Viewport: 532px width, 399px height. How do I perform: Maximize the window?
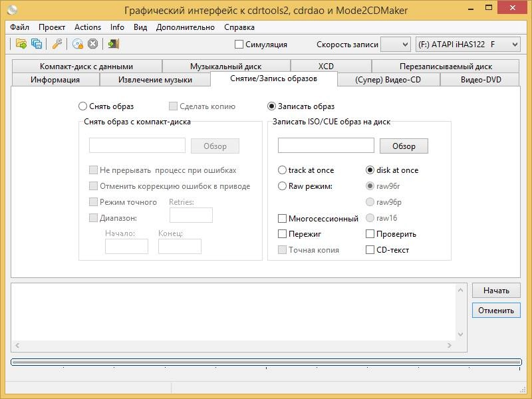click(489, 9)
